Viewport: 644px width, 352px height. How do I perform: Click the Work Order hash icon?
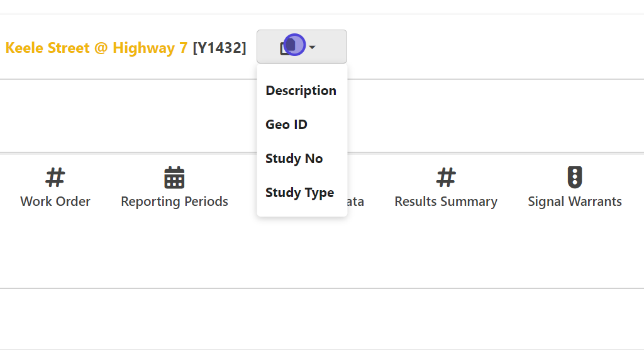[55, 178]
